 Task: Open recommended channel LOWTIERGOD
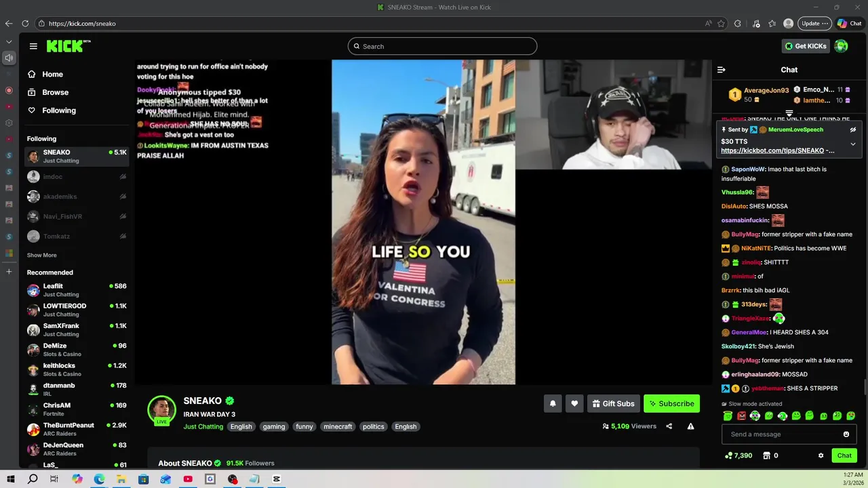76,310
